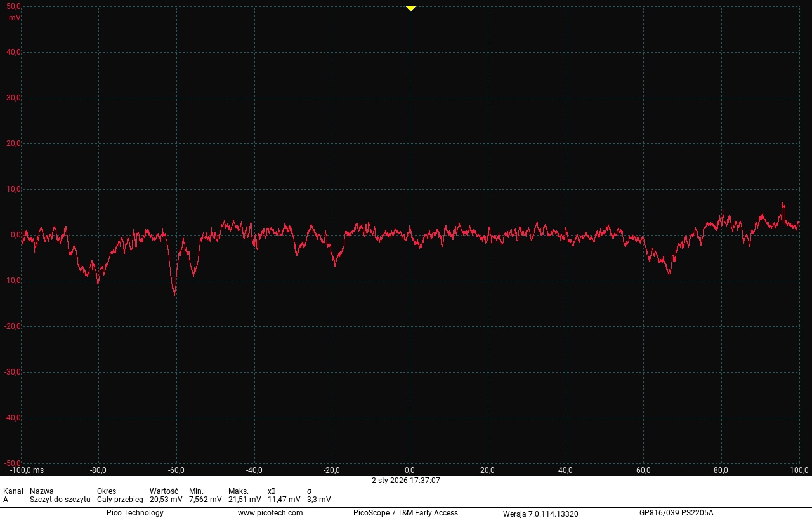Click the timestamp 2 sty 2026 17:37:07
Image resolution: width=812 pixels, height=518 pixels.
coord(405,481)
